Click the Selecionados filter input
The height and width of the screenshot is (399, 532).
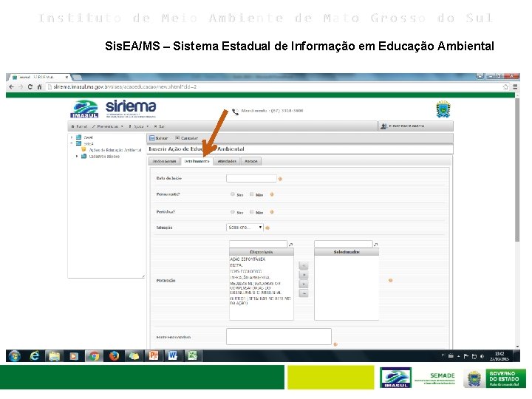point(344,244)
